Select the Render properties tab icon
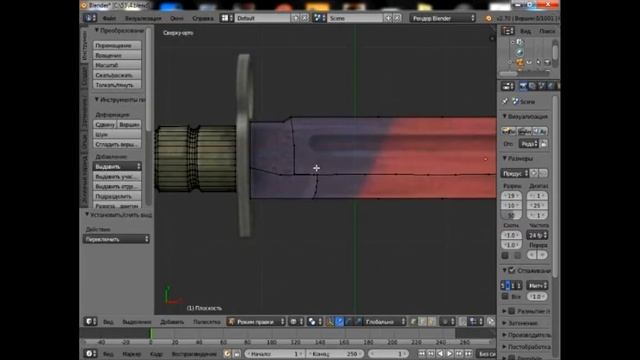The image size is (640, 360). 523,86
